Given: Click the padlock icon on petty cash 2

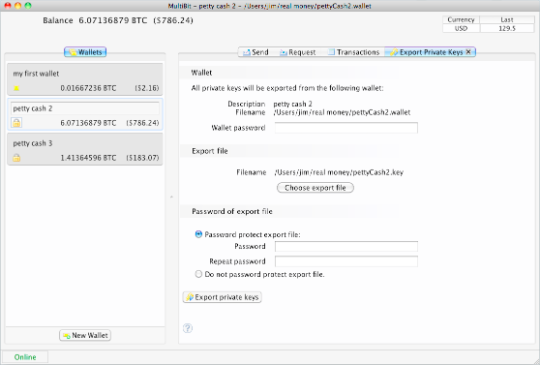Looking at the screenshot, I should tap(16, 123).
